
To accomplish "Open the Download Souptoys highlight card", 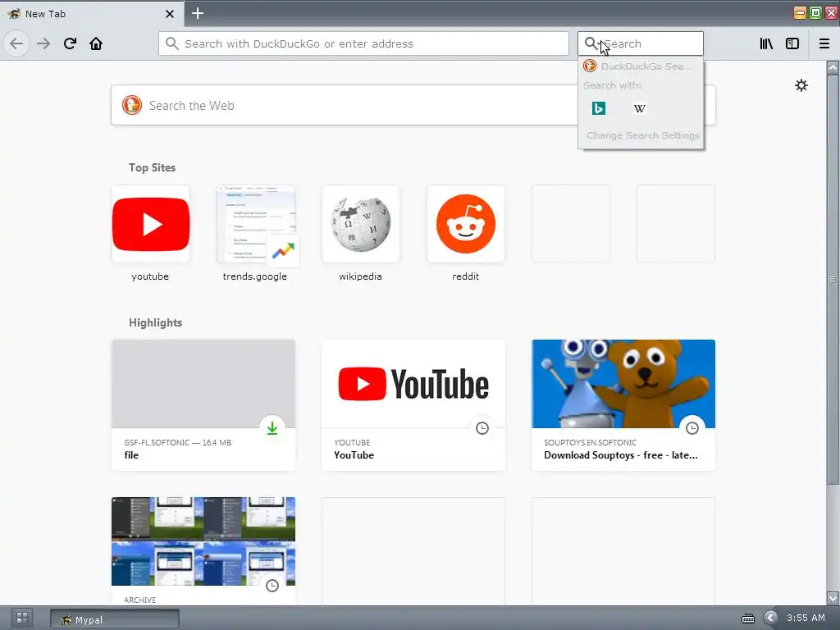I will pyautogui.click(x=623, y=405).
